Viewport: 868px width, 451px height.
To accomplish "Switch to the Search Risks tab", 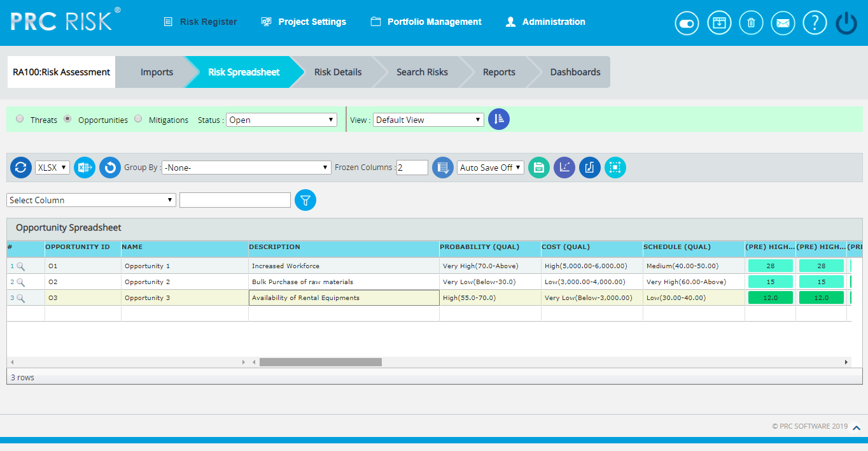I will click(x=422, y=72).
